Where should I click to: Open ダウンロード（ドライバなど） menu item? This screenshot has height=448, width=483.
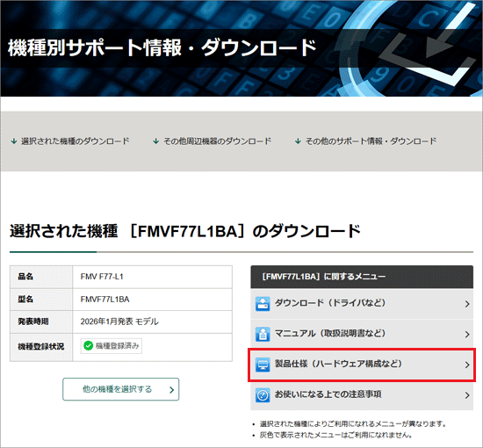(362, 303)
